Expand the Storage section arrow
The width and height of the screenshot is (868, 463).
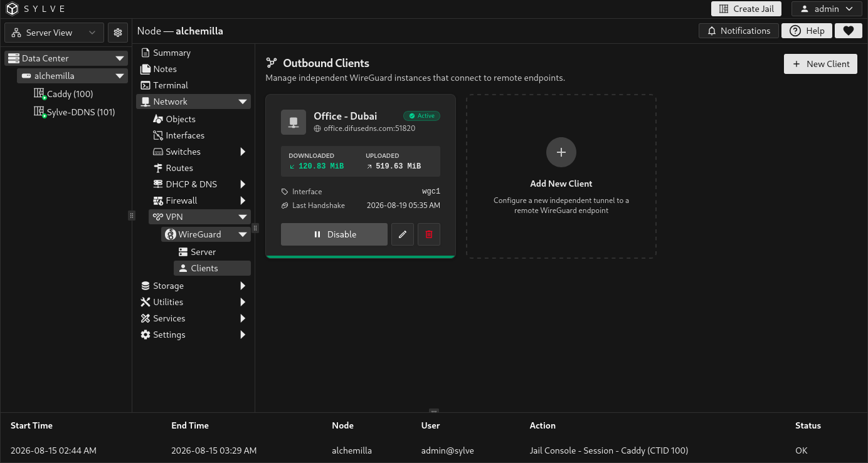coord(243,286)
